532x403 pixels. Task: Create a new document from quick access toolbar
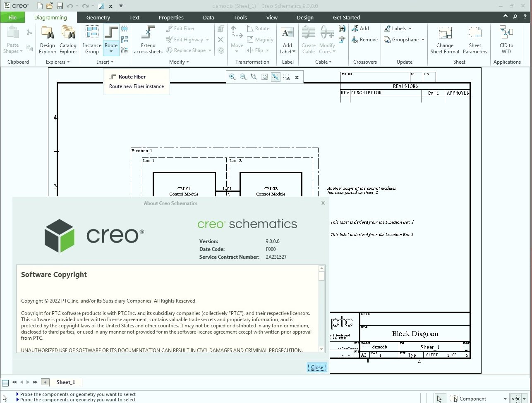[x=39, y=6]
